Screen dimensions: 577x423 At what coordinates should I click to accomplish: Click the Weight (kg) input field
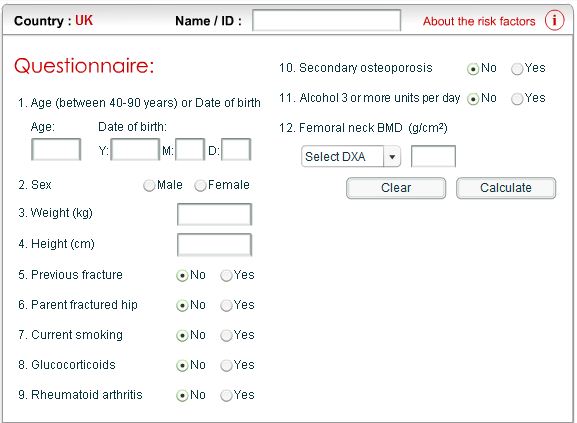click(x=215, y=214)
